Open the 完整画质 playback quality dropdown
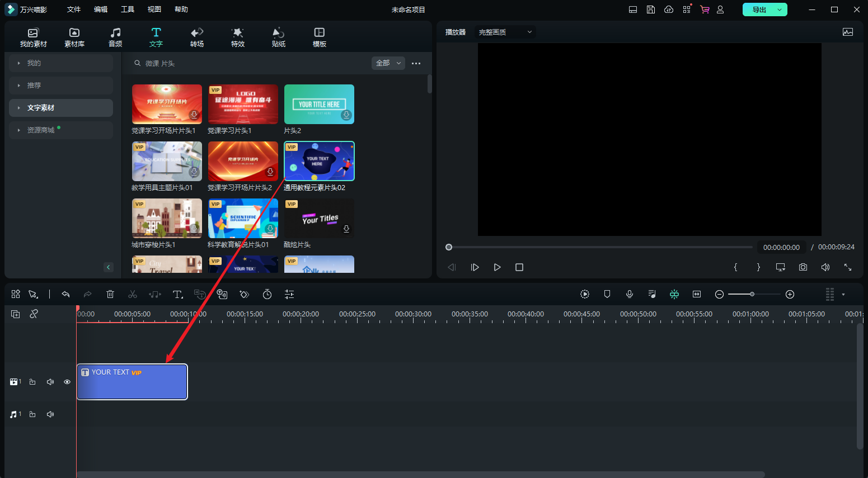Viewport: 868px width, 478px height. coord(505,32)
